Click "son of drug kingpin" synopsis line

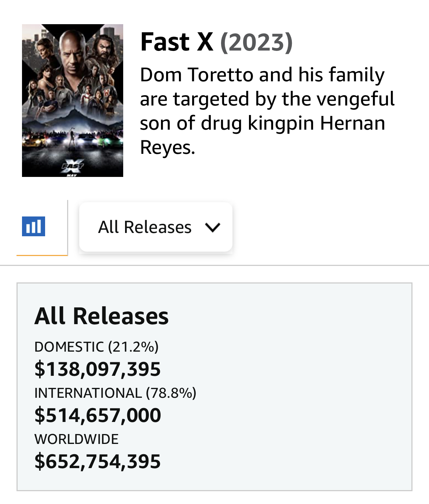tap(227, 123)
